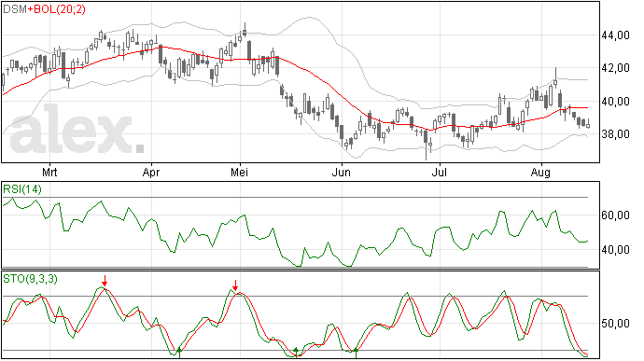644x361 pixels.
Task: Click the Mei month label
Action: click(240, 172)
